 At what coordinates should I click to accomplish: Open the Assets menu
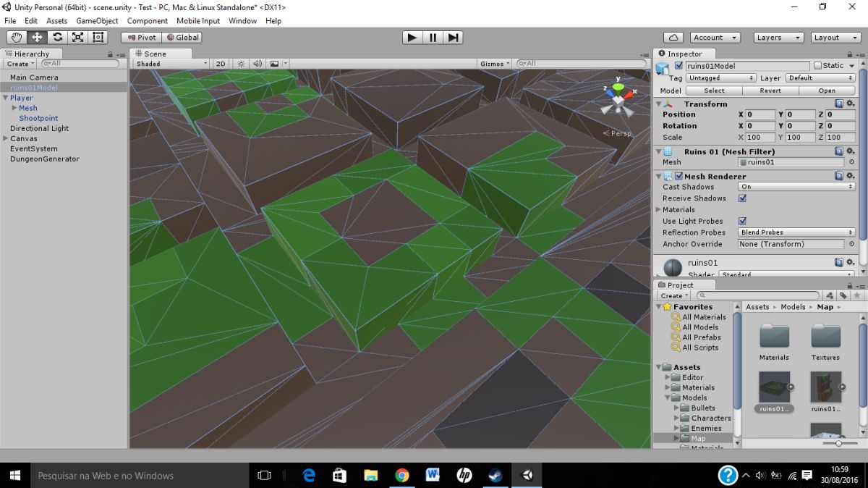pyautogui.click(x=57, y=21)
